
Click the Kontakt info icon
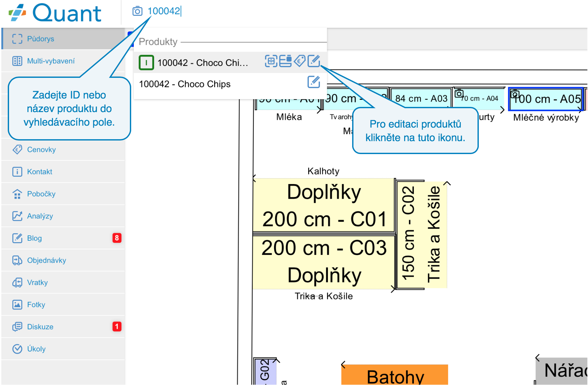coord(17,172)
